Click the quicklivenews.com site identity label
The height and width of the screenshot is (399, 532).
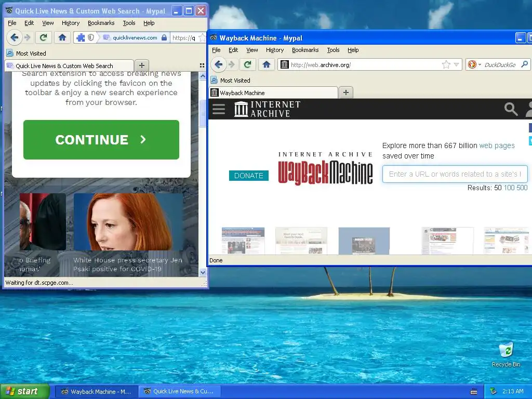(x=135, y=37)
